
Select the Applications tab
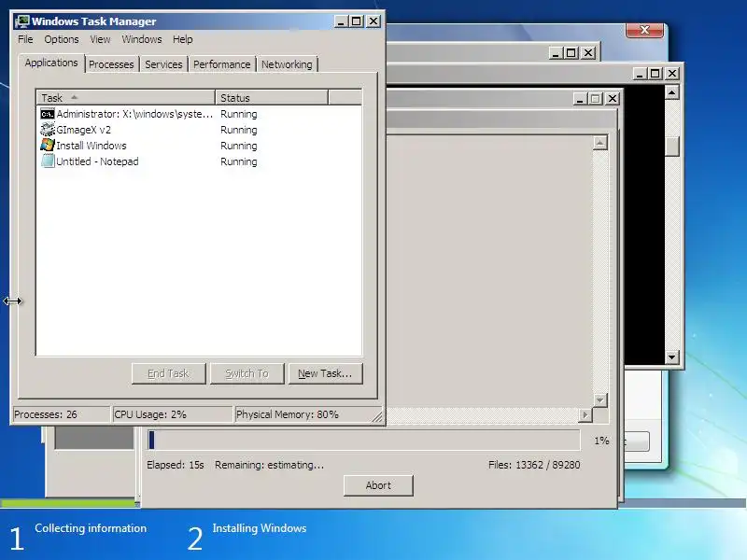point(51,63)
